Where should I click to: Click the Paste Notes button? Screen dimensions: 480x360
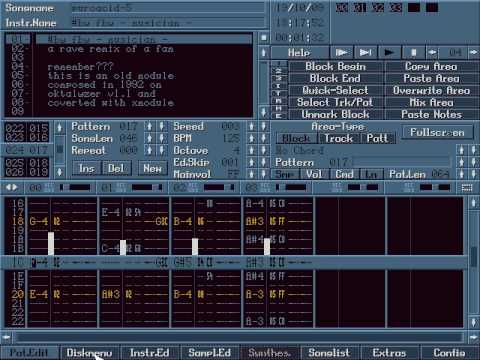pyautogui.click(x=431, y=114)
